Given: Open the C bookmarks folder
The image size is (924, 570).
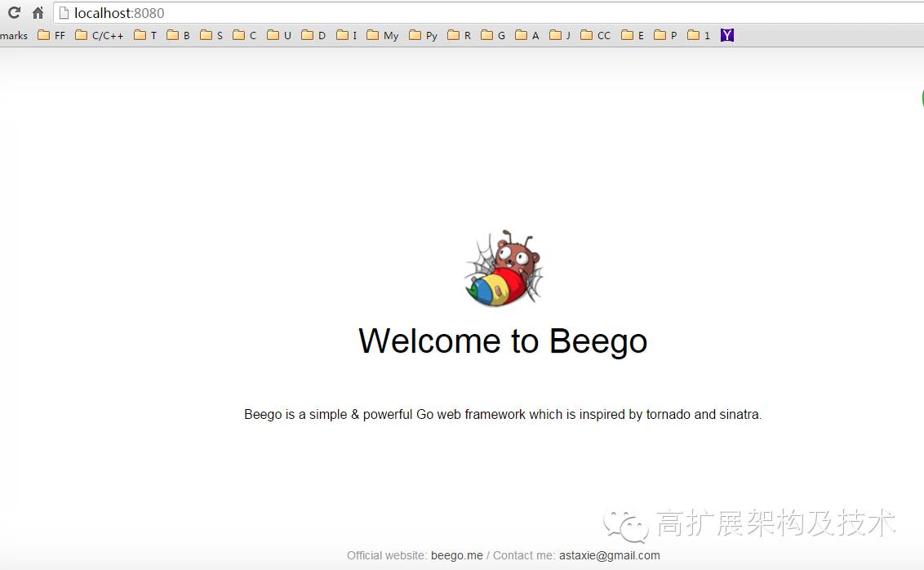Looking at the screenshot, I should pos(245,35).
